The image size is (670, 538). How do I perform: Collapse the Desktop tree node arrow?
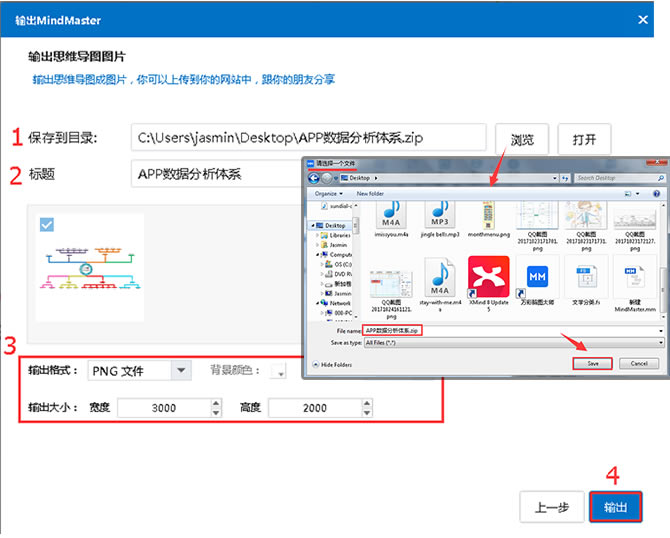(313, 225)
